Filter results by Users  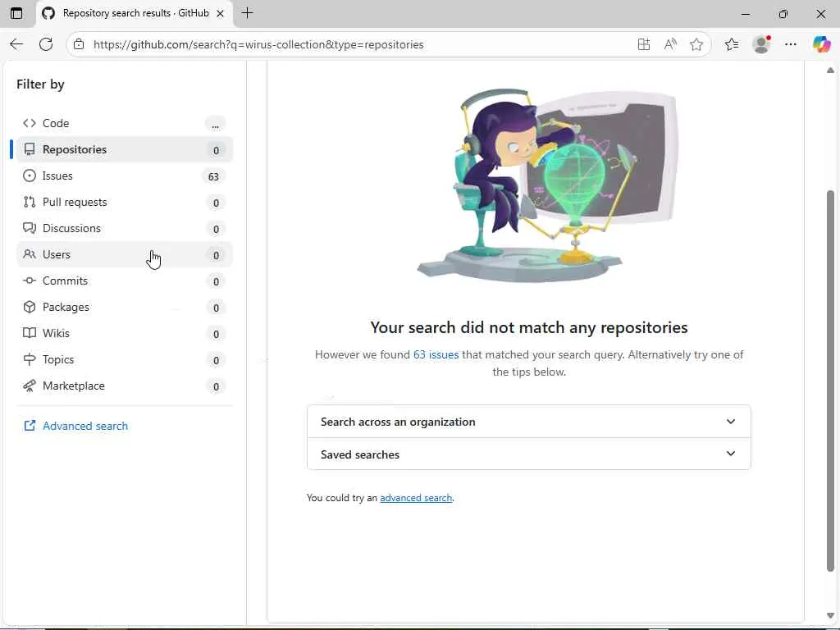[x=57, y=254]
